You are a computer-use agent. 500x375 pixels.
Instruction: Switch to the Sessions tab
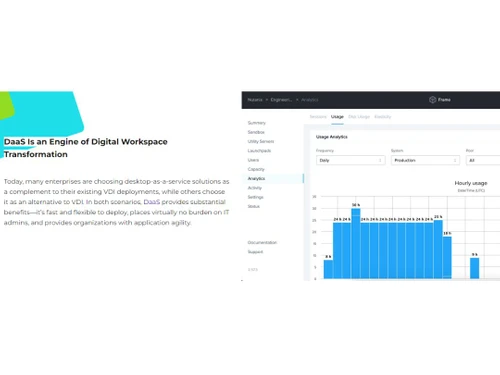click(318, 117)
